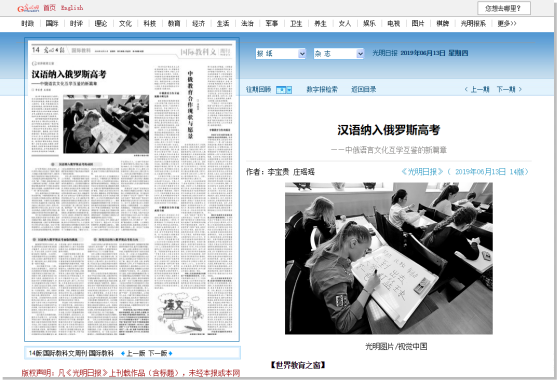The height and width of the screenshot is (380, 557).
Task: Click the author line 李宝贵 庄瑶瑶
Action: pyautogui.click(x=280, y=172)
